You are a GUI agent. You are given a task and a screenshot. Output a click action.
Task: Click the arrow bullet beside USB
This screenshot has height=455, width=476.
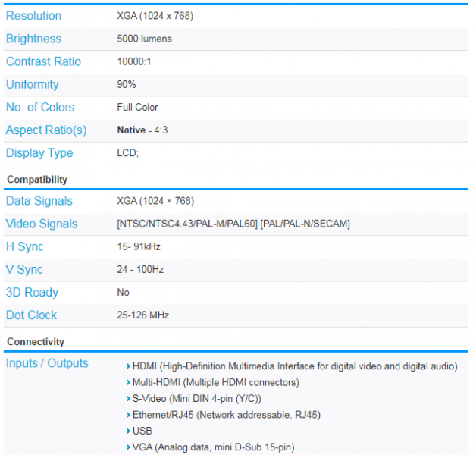[x=127, y=431]
